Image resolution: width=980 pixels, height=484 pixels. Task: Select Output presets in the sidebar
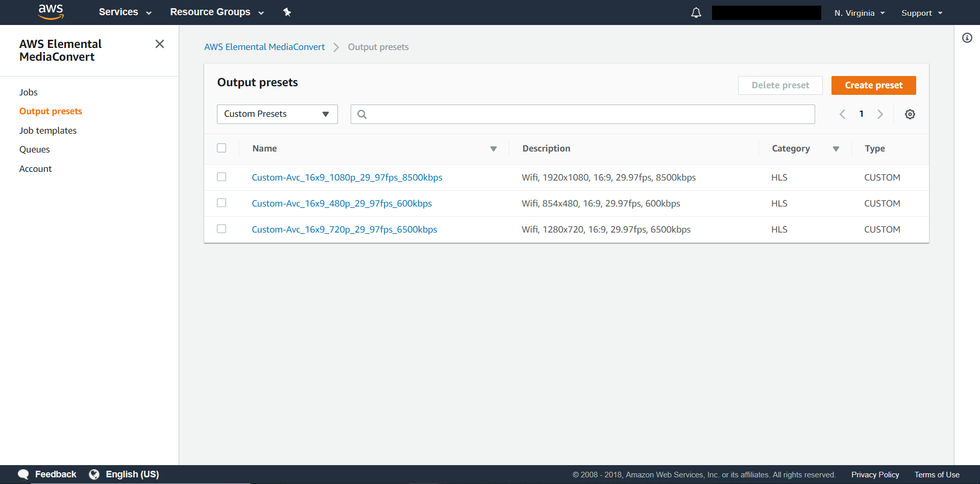click(51, 111)
